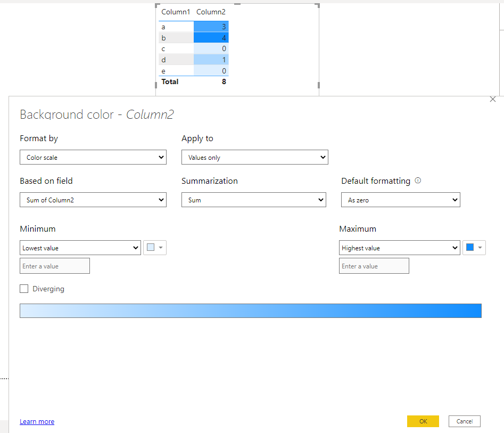This screenshot has height=433, width=504.
Task: Open the Apply to Values only dropdown
Action: click(254, 157)
